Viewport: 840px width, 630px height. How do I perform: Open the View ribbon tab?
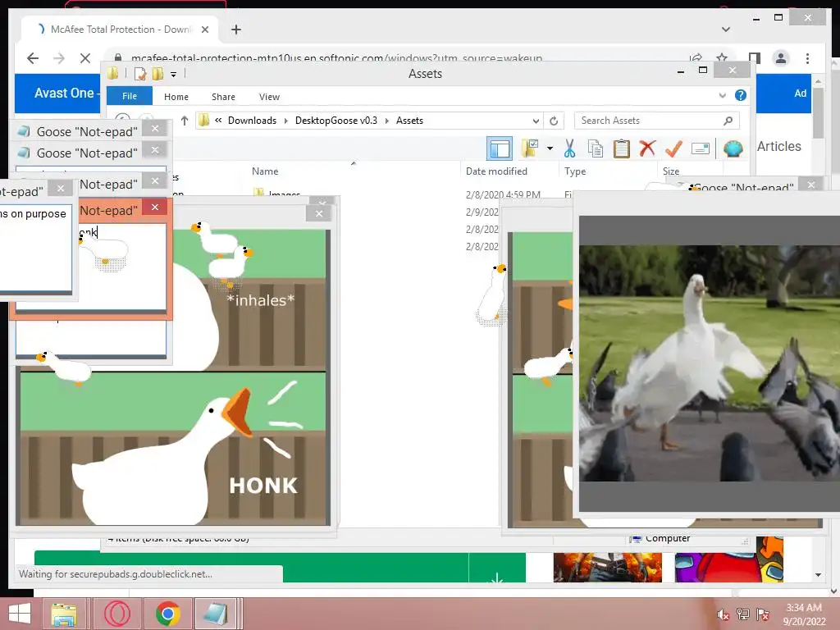pyautogui.click(x=269, y=97)
